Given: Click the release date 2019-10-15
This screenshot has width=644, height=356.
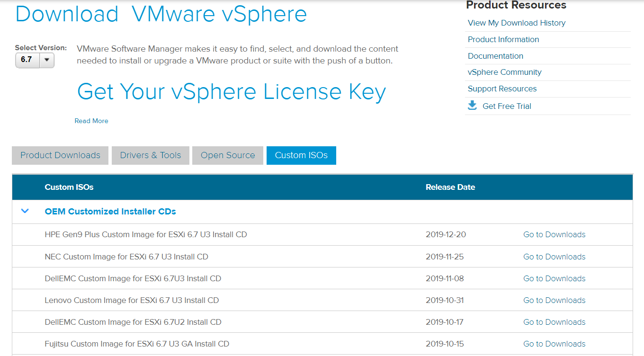Looking at the screenshot, I should [445, 344].
